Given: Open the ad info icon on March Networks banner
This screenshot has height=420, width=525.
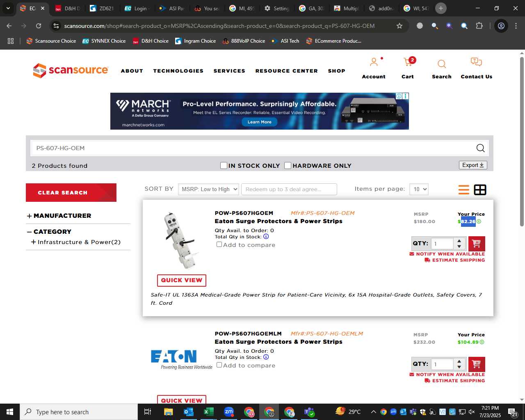Looking at the screenshot, I should pos(399,96).
